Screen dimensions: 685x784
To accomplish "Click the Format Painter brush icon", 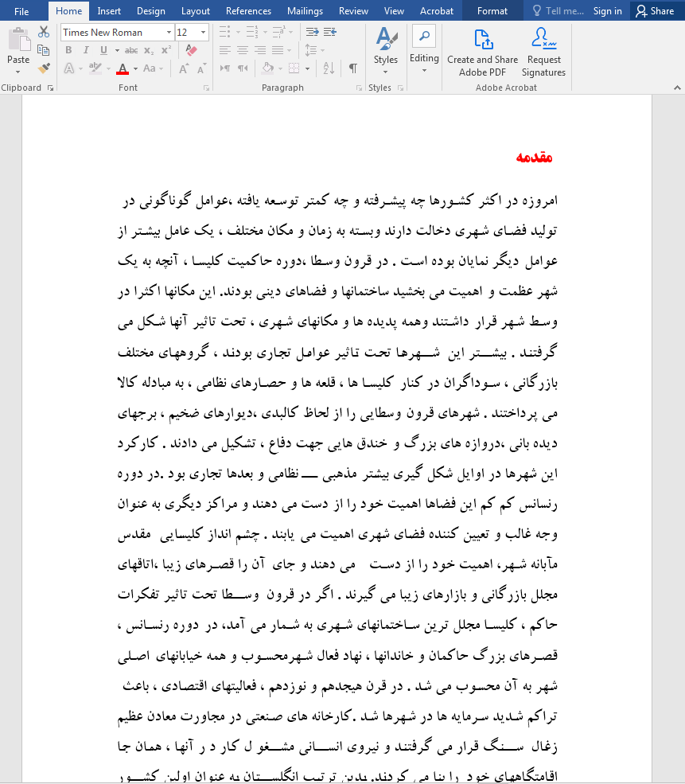I will click(44, 68).
